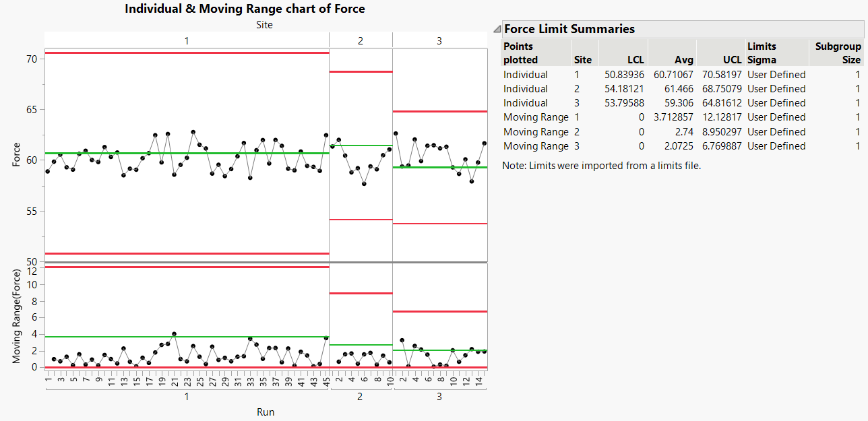Collapse the Force Limit Summaries panel
The image size is (868, 421).
pos(497,29)
